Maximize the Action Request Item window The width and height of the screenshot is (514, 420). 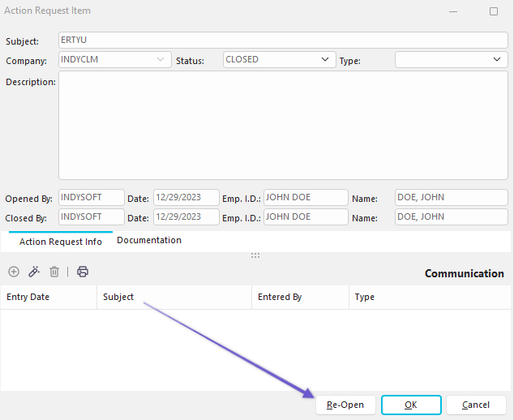tap(493, 11)
